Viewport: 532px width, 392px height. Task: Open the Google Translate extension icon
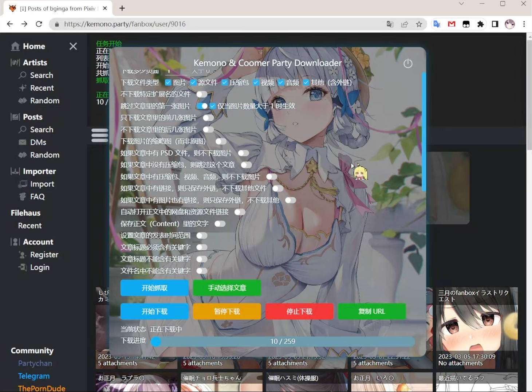(x=437, y=24)
